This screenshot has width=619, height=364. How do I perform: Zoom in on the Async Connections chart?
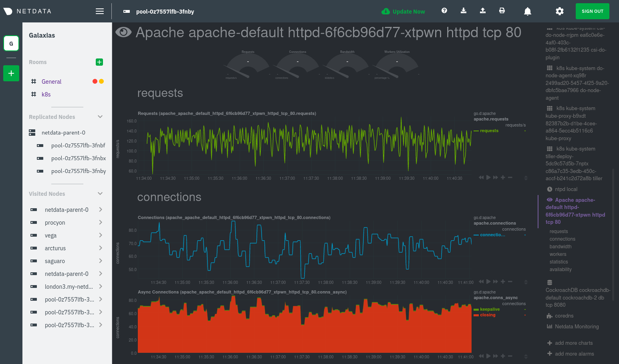click(503, 356)
